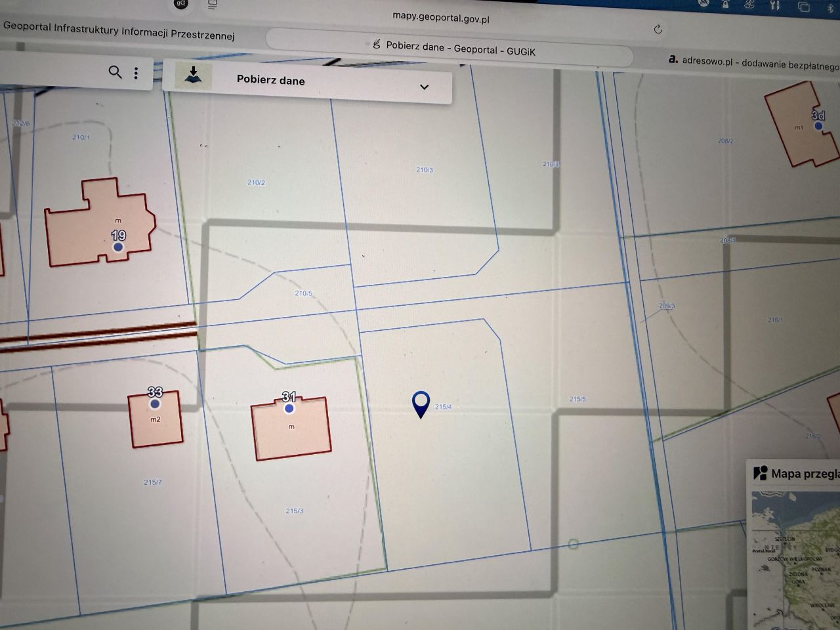This screenshot has height=630, width=840.
Task: Select parcel label 215/3
Action: click(x=295, y=511)
